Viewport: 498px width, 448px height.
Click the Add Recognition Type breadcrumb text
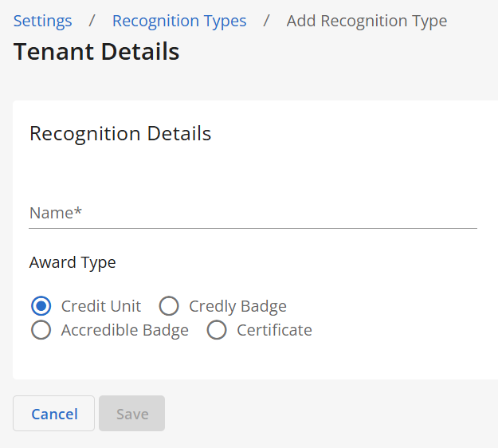(367, 21)
